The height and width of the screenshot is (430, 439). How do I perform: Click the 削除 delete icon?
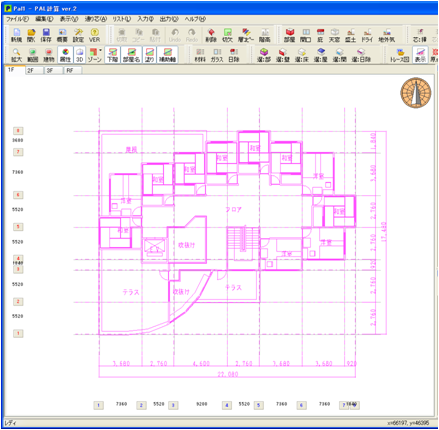pos(211,35)
